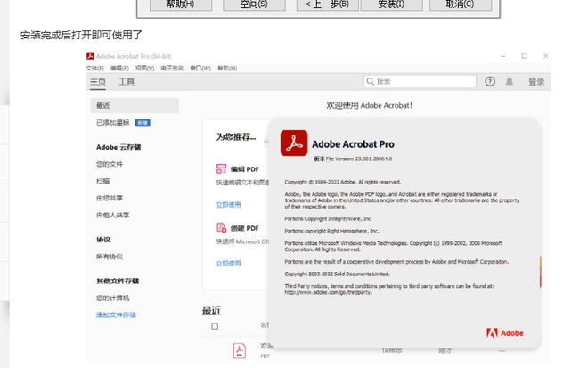Tick the select-all checkbox in recent list
Viewport: 588px width, 368px height.
point(214,326)
